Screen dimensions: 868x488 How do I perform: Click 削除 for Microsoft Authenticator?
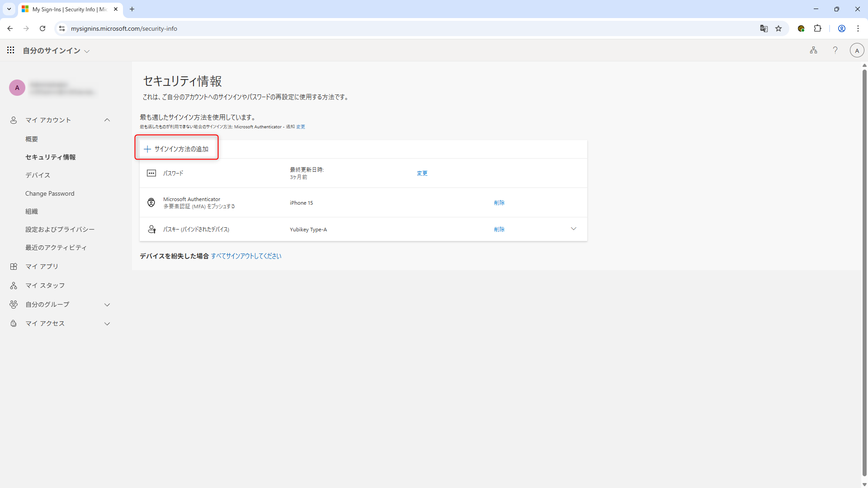pos(499,203)
